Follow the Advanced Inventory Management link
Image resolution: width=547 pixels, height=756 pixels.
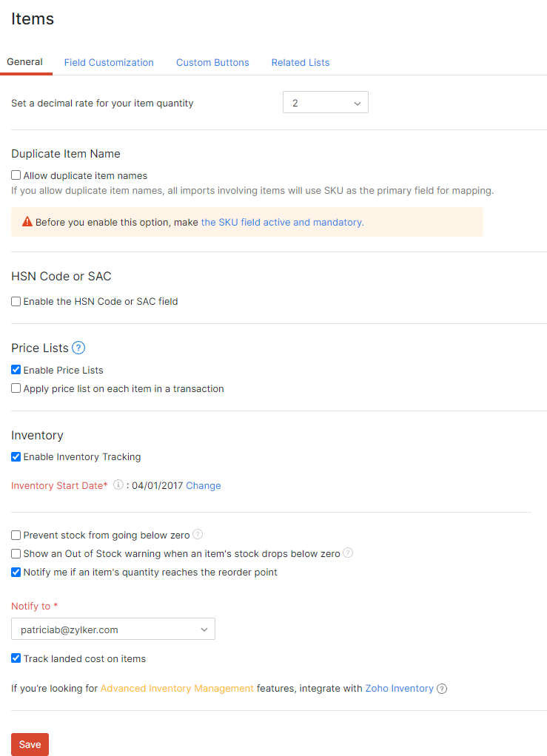pos(177,689)
